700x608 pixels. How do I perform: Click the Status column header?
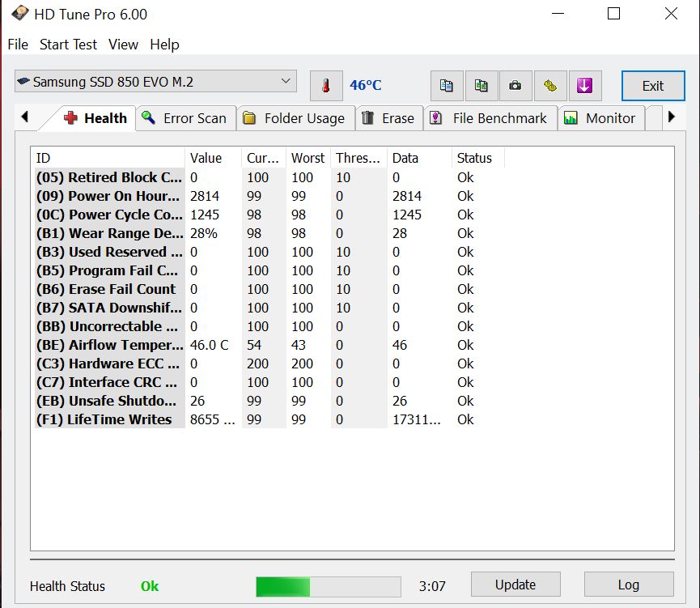(x=478, y=158)
